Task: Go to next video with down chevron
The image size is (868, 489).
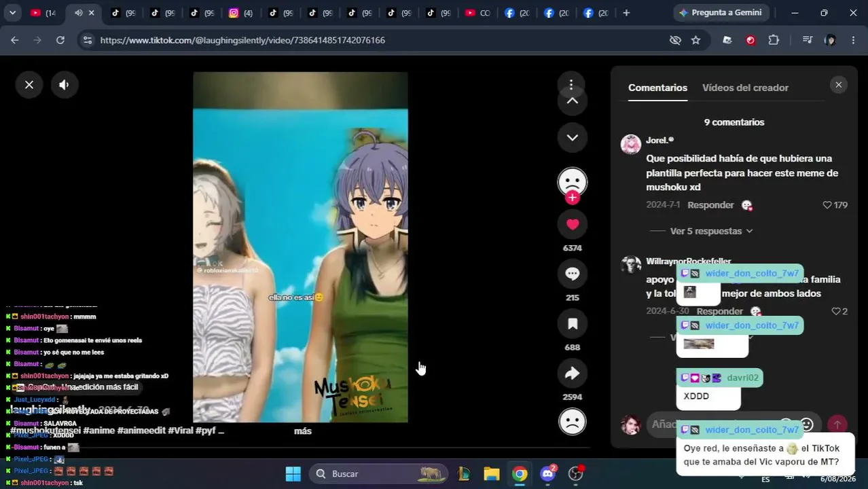Action: (x=573, y=137)
